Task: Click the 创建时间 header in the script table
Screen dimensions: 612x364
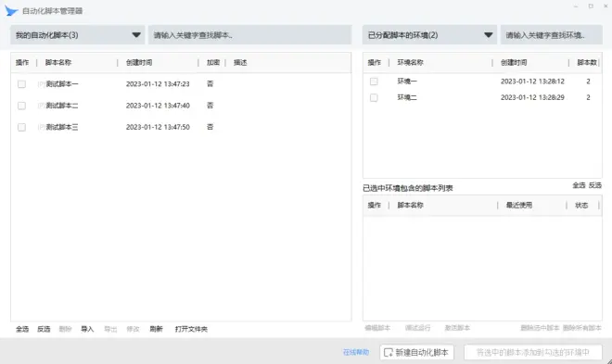Action: pos(139,62)
